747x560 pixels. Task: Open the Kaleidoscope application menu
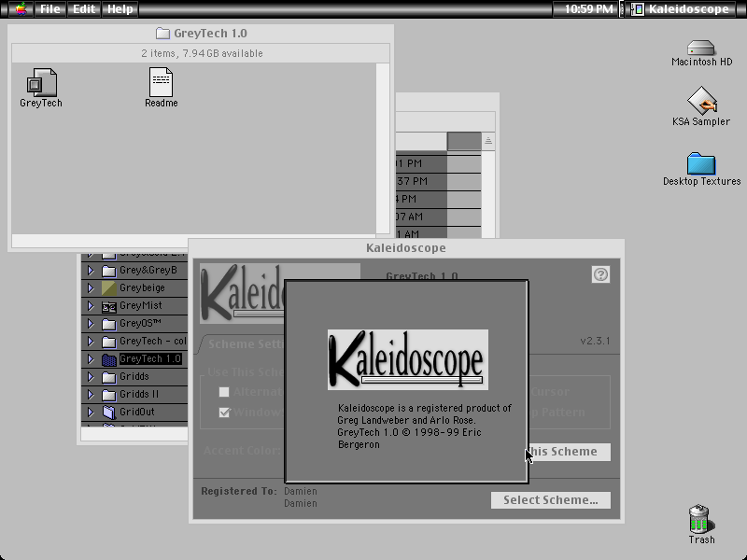coord(680,9)
